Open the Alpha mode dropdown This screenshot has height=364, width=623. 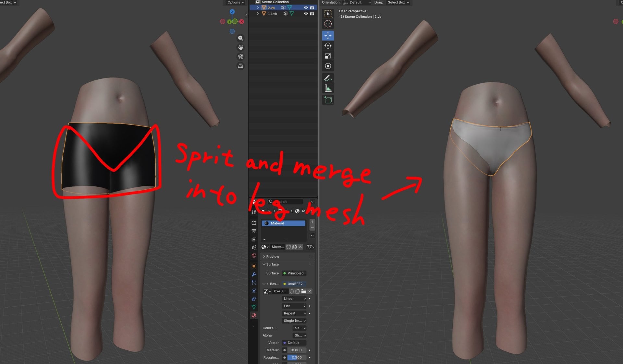click(300, 335)
